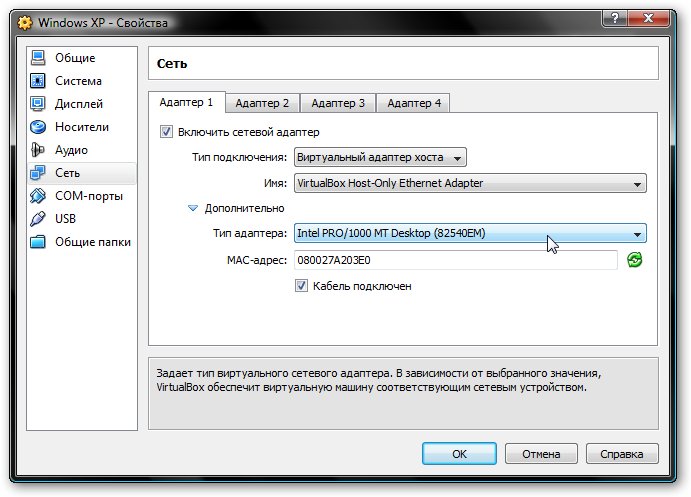Click the MAC-адрес input field

click(456, 260)
